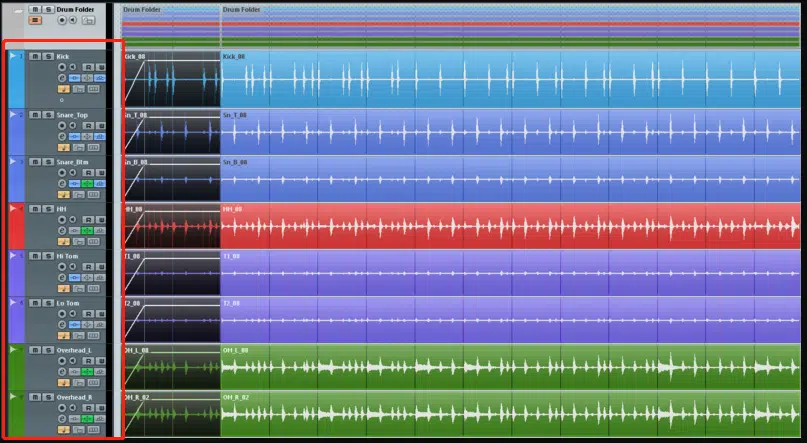Select the Snare_Btm track name
807x443 pixels.
(73, 162)
